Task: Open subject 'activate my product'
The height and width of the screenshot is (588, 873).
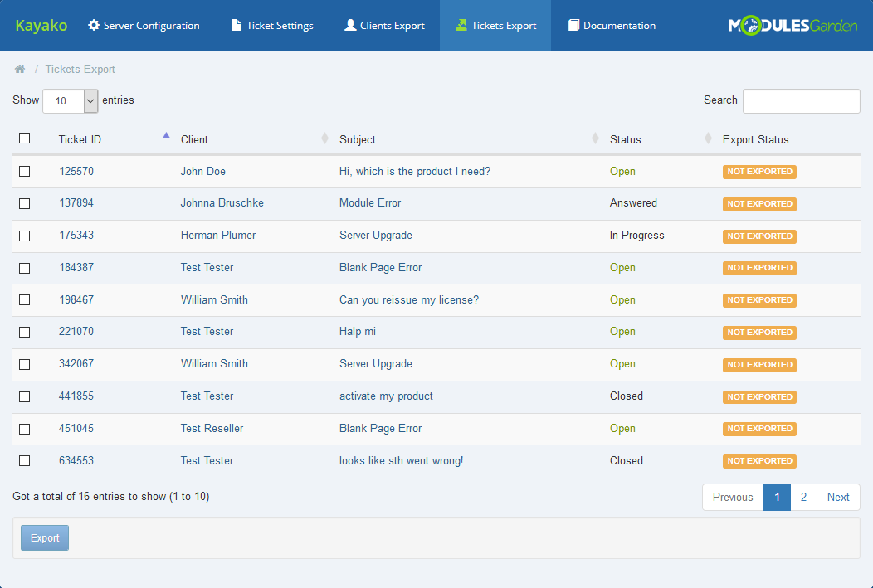Action: coord(386,396)
